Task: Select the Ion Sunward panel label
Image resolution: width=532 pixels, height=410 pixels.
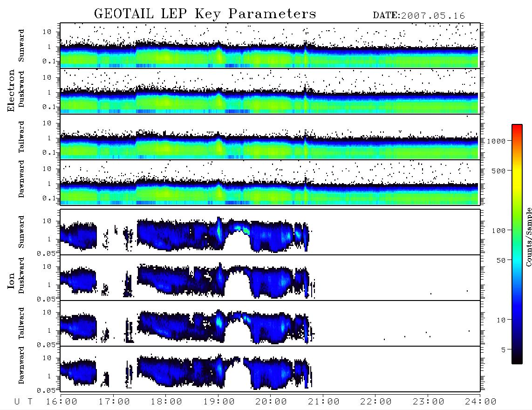Action: pyautogui.click(x=21, y=232)
